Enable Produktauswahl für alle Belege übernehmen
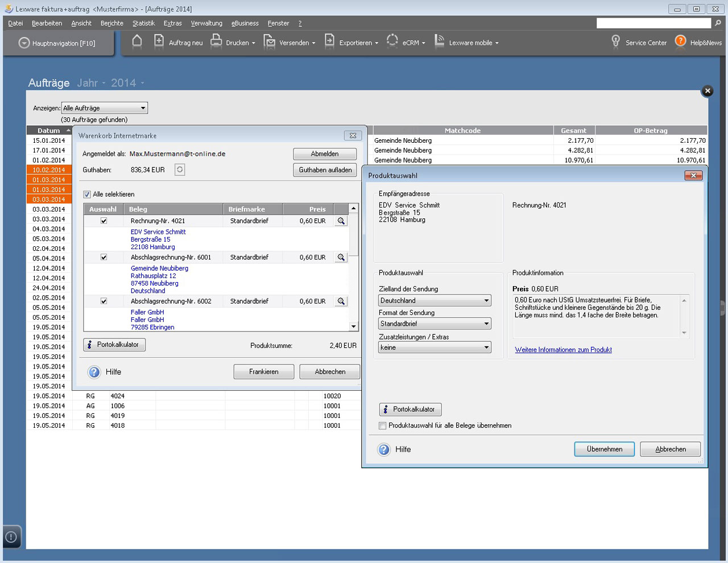Image resolution: width=728 pixels, height=563 pixels. pos(383,425)
